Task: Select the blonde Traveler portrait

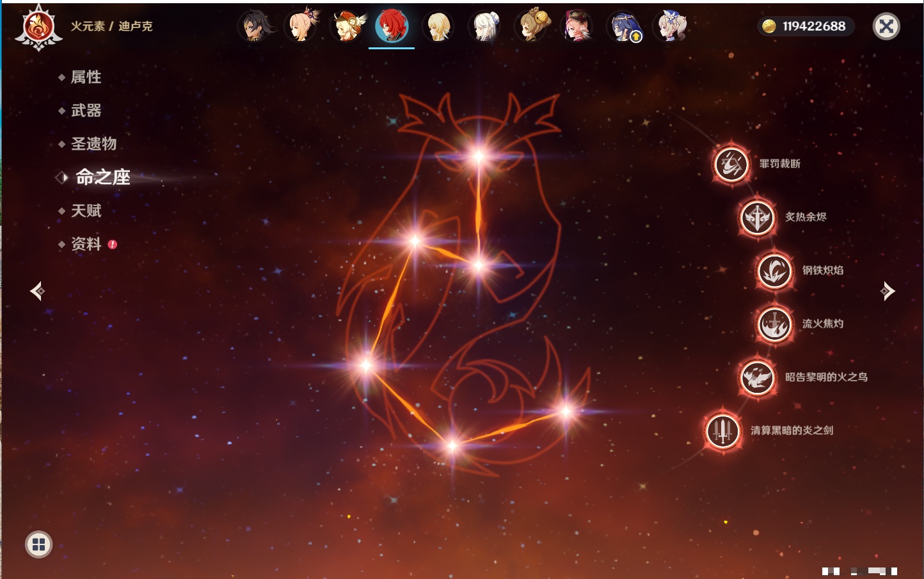Action: [x=438, y=27]
